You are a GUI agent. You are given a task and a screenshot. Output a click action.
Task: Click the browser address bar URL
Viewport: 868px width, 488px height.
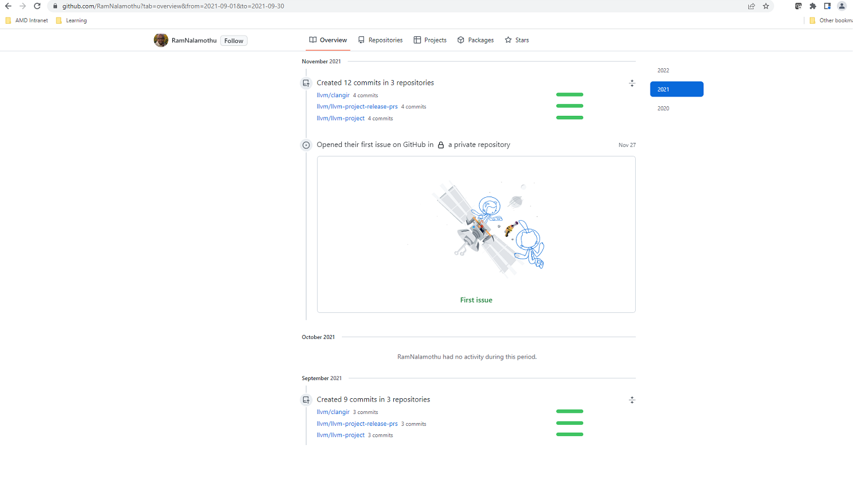coord(173,6)
